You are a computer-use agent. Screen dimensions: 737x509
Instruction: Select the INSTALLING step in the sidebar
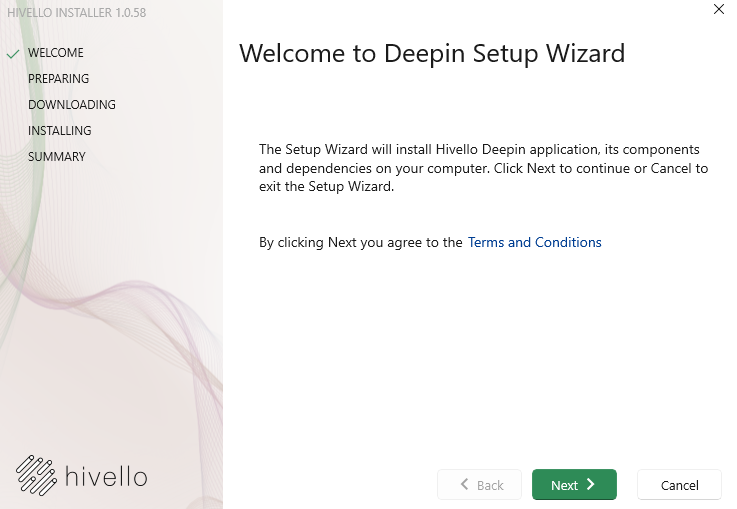[60, 131]
